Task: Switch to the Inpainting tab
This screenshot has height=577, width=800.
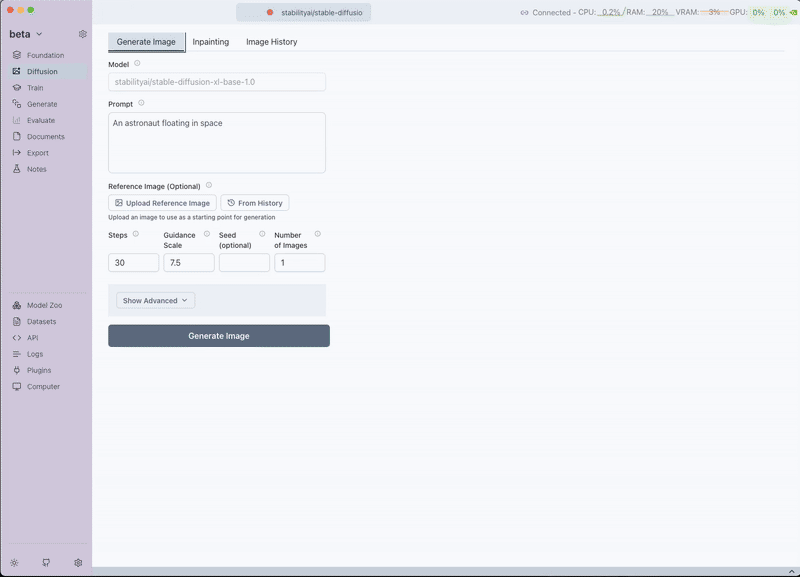Action: pyautogui.click(x=210, y=42)
